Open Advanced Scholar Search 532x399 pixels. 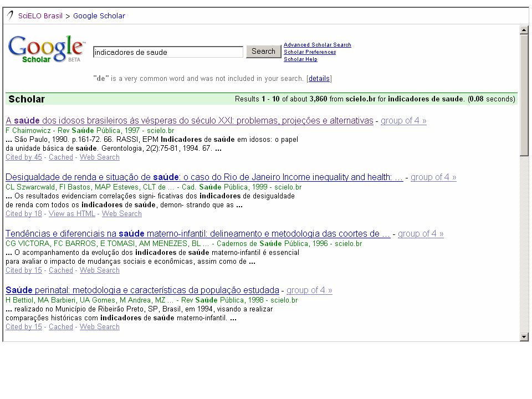317,45
